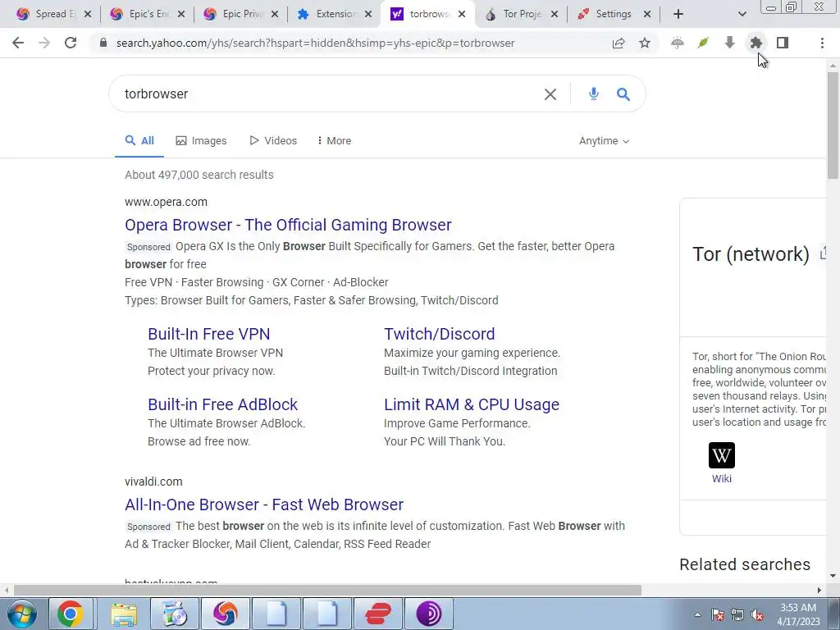The image size is (840, 630).
Task: Toggle the side panel icon
Action: tap(782, 43)
